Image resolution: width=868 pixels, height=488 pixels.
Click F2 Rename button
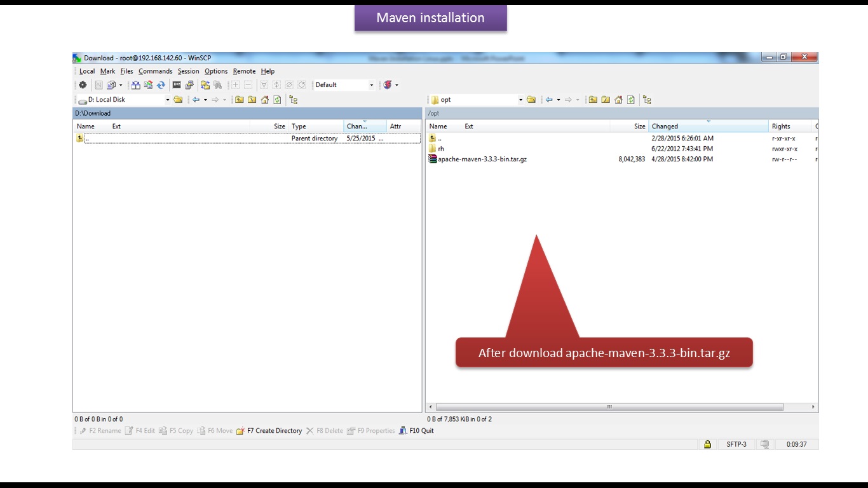[100, 431]
